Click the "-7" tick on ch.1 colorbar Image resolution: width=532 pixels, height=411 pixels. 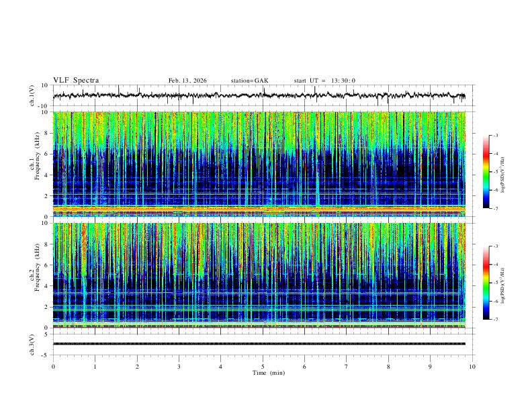point(495,208)
